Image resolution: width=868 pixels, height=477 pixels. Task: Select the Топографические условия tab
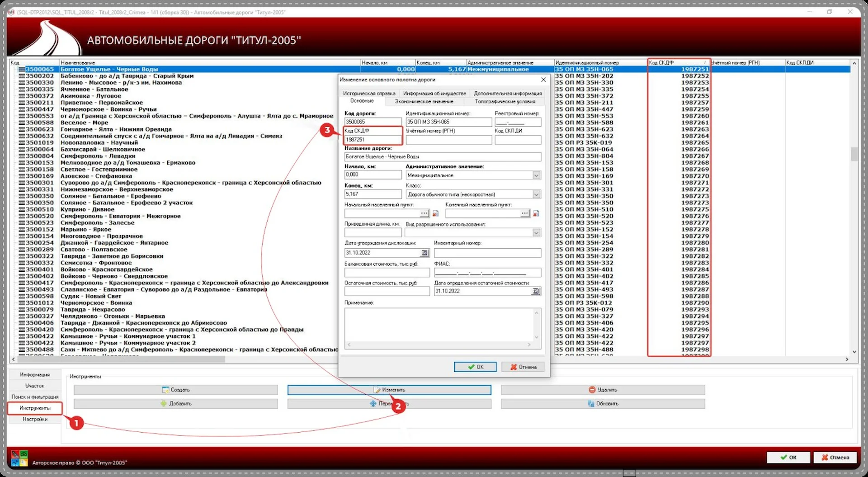505,102
